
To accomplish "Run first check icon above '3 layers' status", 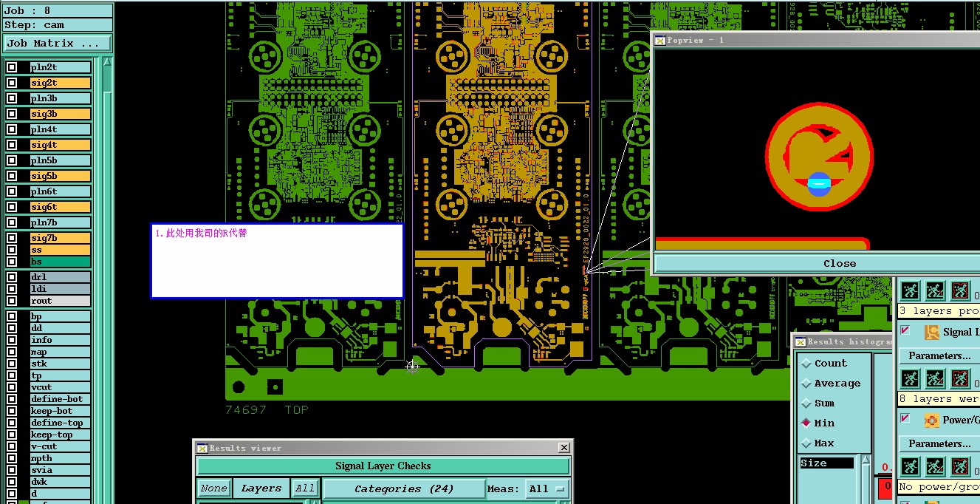I will (911, 290).
